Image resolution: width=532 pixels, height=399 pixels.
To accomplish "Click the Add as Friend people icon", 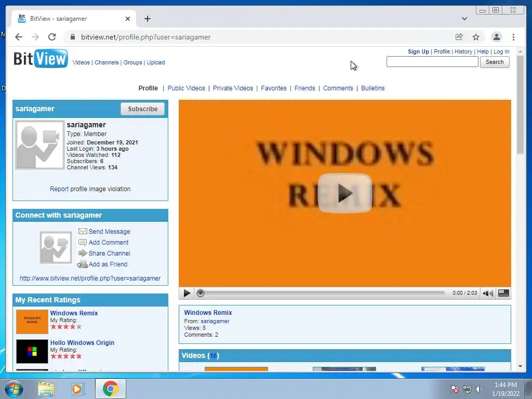I will (82, 264).
